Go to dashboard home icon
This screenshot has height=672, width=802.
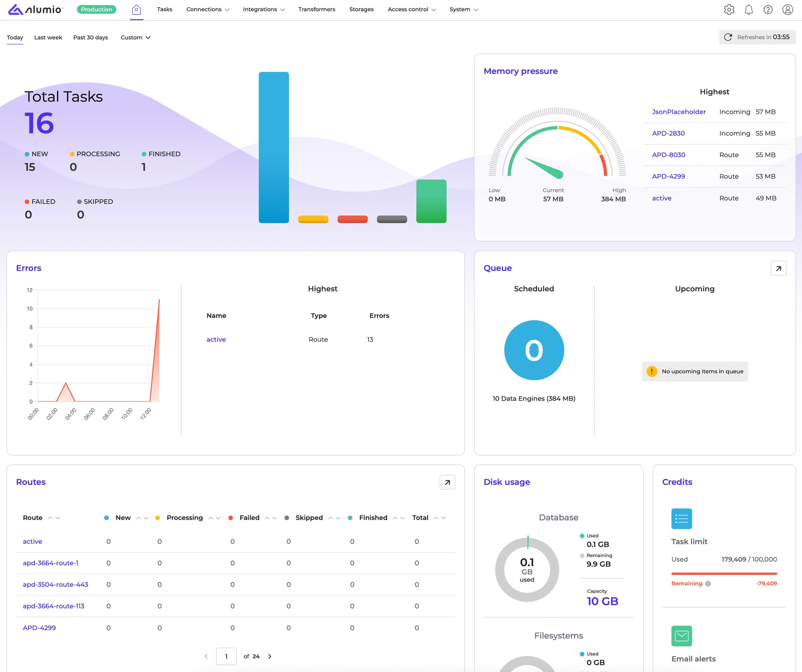point(136,10)
